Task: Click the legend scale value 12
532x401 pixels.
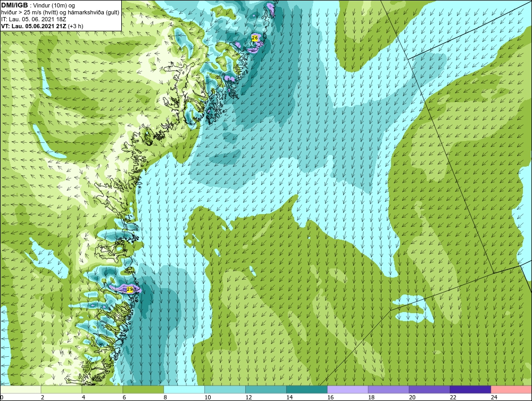Action: coord(248,397)
